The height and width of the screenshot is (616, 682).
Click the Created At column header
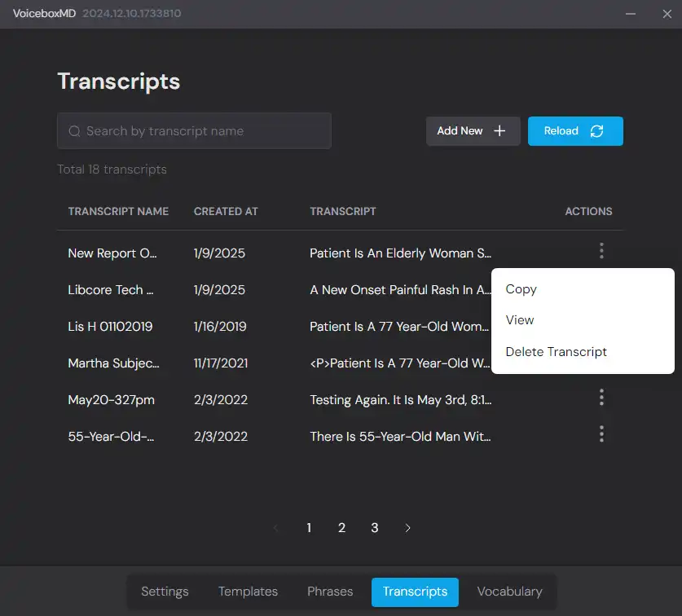(226, 211)
